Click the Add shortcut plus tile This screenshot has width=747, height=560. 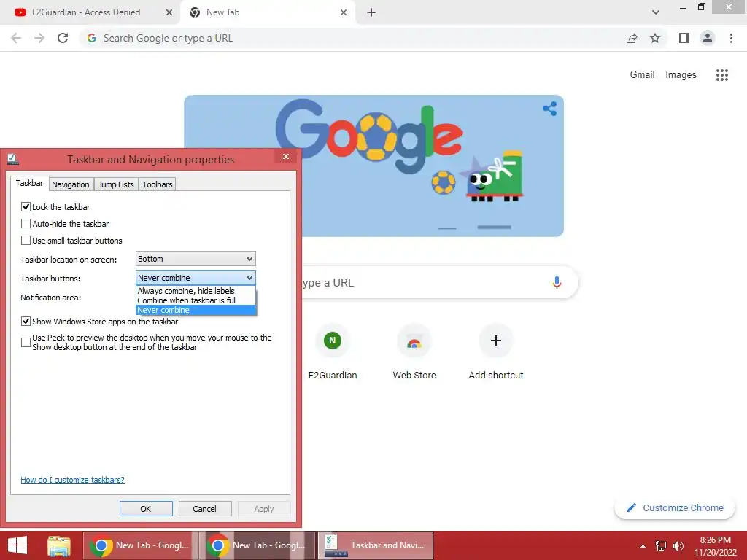coord(496,352)
